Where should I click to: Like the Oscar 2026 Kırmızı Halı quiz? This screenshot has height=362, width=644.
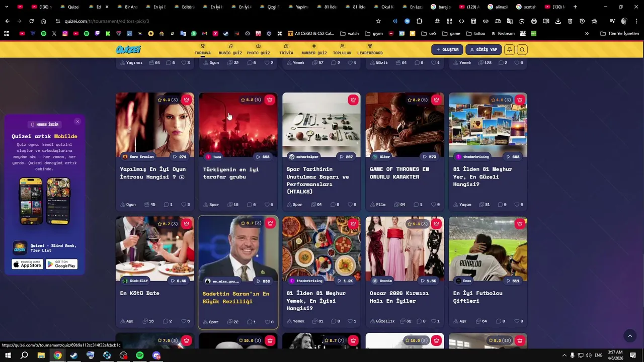coord(435,321)
